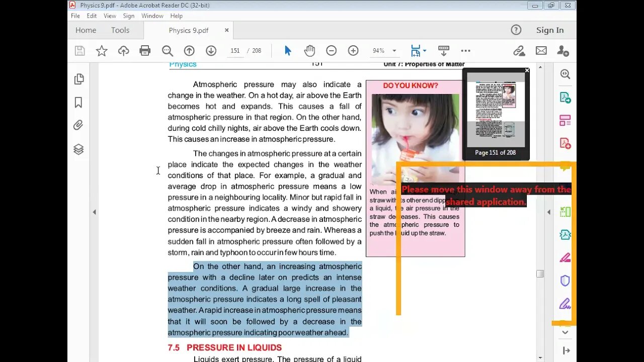Viewport: 644px width, 362px height.
Task: Click the Print file icon
Action: point(145,51)
